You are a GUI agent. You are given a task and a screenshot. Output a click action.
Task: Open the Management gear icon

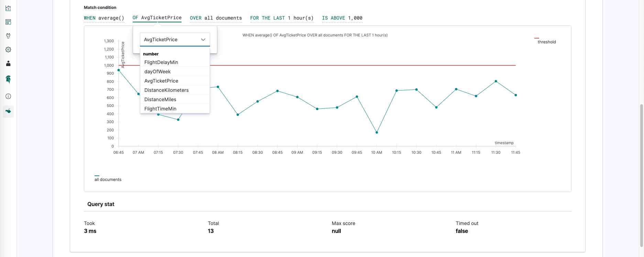(8, 50)
